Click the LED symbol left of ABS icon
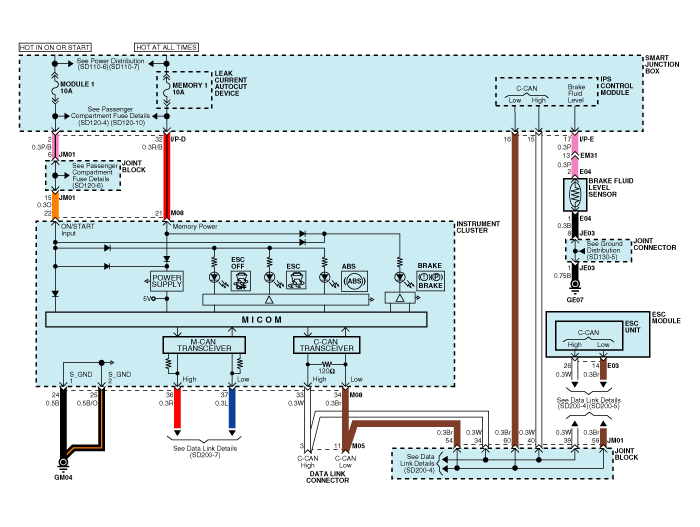This screenshot has width=700, height=527. (x=325, y=278)
